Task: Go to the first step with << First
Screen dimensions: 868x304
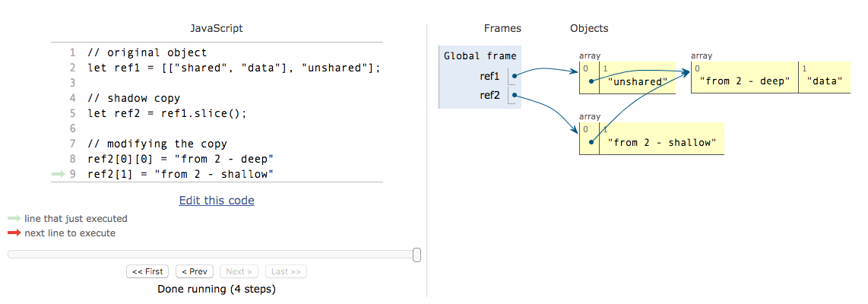Action: click(x=147, y=271)
